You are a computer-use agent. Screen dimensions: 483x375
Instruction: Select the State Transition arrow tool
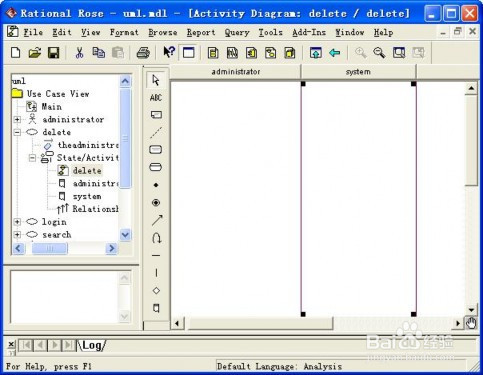click(157, 220)
